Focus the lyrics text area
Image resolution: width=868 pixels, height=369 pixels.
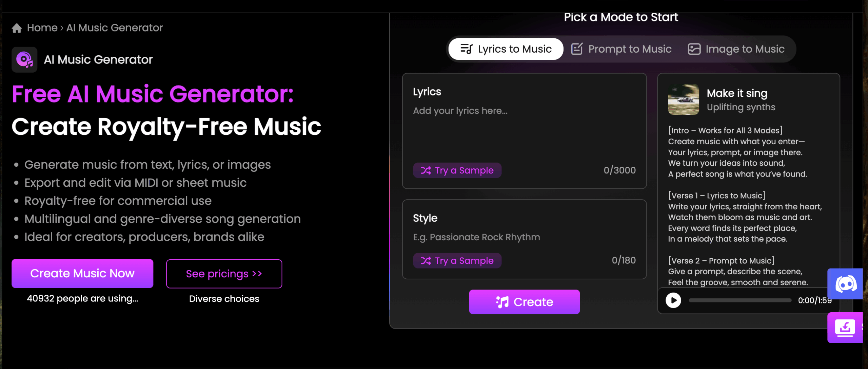pyautogui.click(x=524, y=129)
